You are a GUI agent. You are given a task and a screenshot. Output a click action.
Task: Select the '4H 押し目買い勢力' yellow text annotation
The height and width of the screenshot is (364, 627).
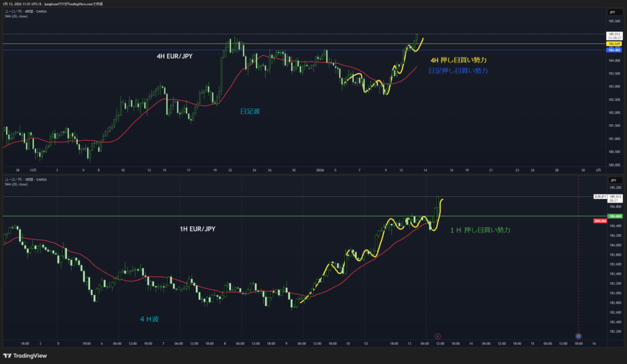(x=459, y=60)
